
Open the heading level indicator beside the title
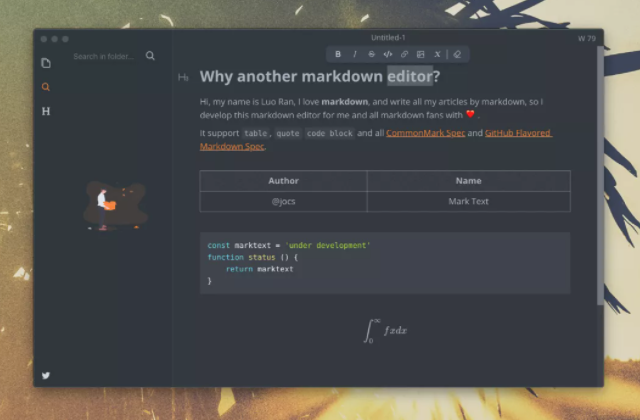[183, 77]
